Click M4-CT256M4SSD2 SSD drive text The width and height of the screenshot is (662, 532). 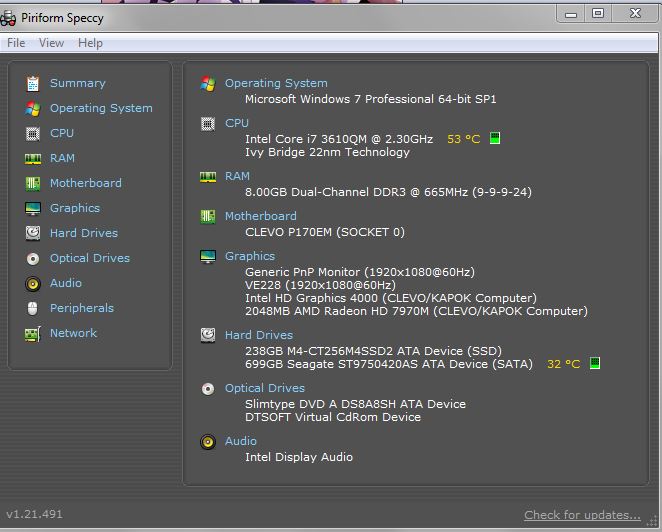373,351
